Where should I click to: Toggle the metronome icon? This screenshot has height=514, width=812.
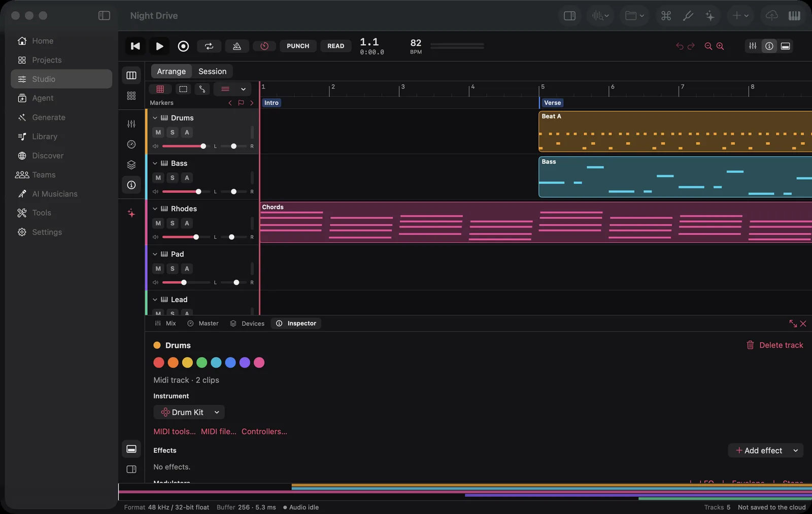(x=237, y=46)
